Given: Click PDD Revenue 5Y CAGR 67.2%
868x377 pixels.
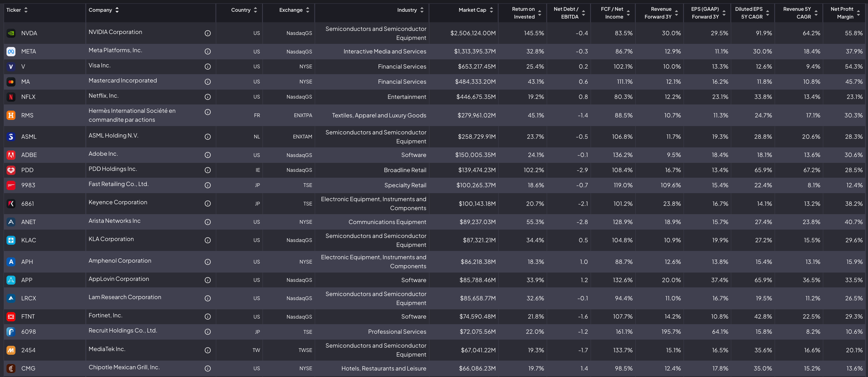Looking at the screenshot, I should [812, 170].
